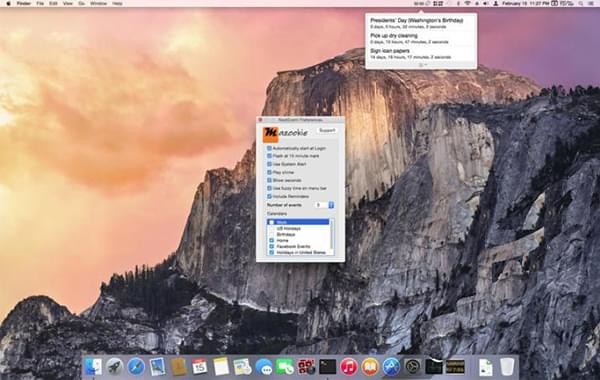Click the Support button
The image size is (600, 380).
(x=327, y=130)
